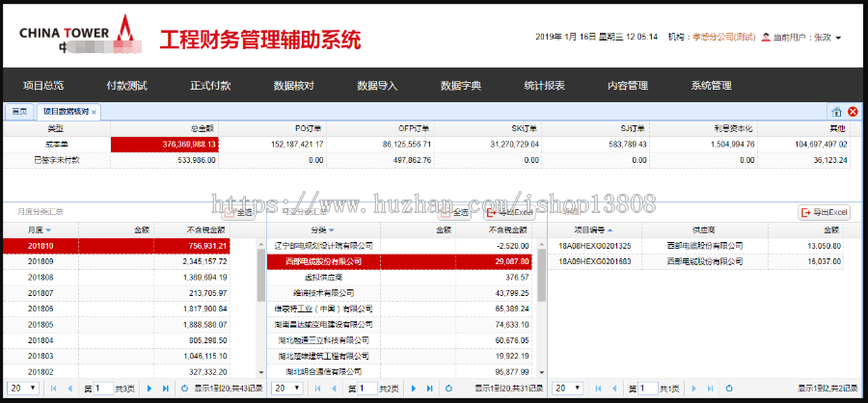Screen dimensions: 868x403
Task: Open the 统计报表 menu
Action: tap(545, 86)
